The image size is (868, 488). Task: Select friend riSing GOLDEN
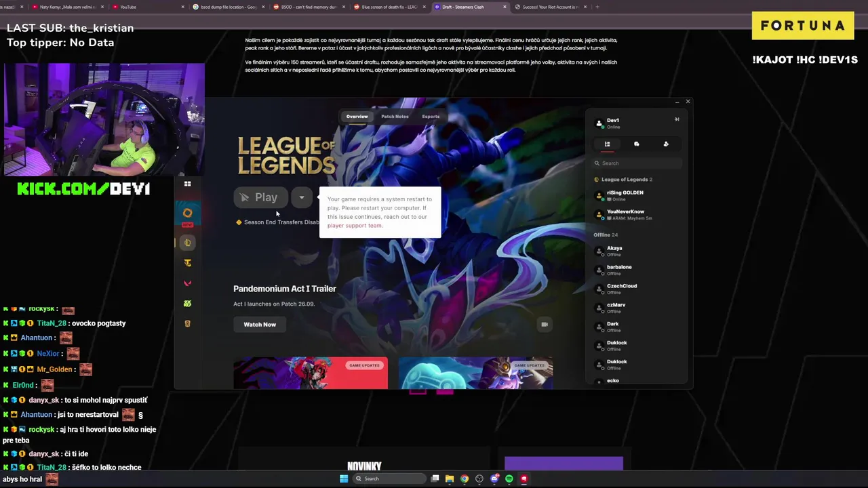(x=636, y=196)
